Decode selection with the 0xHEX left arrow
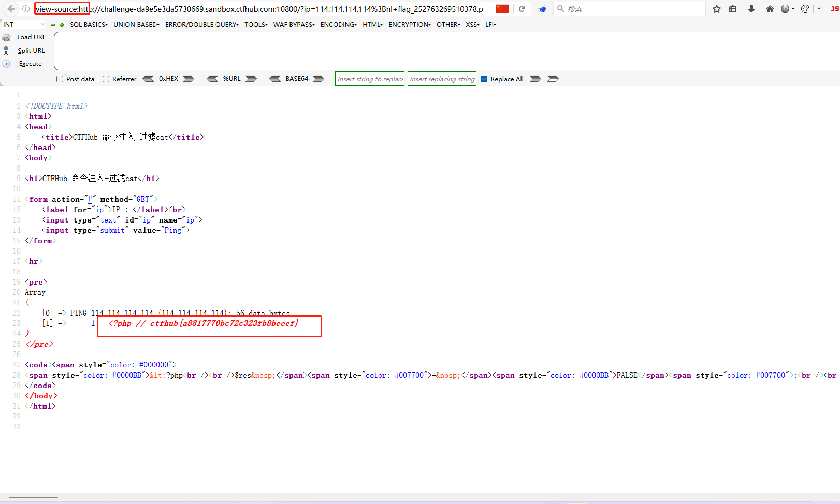The image size is (840, 504). click(149, 78)
